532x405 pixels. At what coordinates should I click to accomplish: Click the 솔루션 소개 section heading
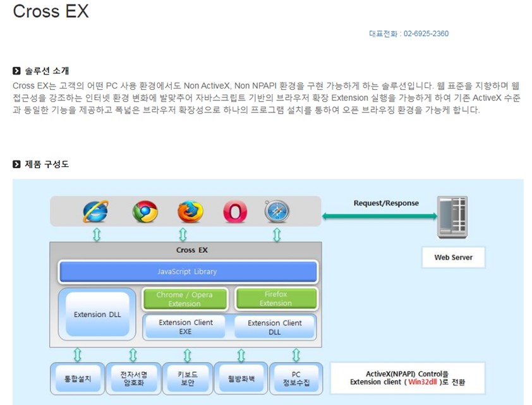tap(47, 71)
